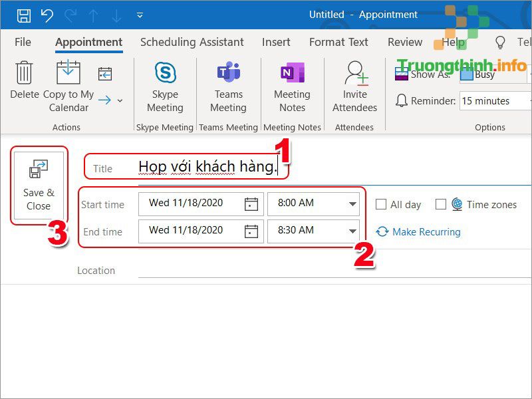This screenshot has height=399, width=532.
Task: Click the Save floppy disk icon in title bar
Action: [x=24, y=15]
